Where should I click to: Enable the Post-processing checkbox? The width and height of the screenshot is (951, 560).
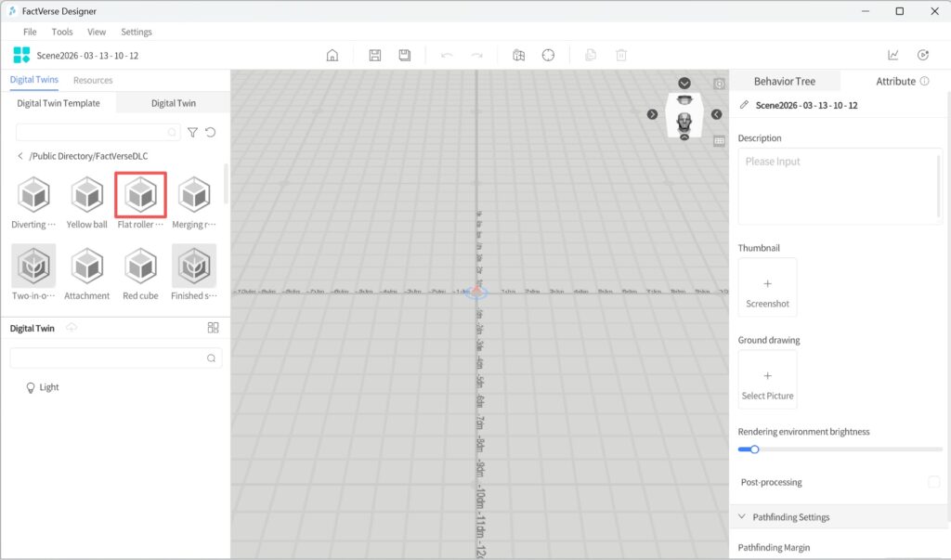[933, 482]
